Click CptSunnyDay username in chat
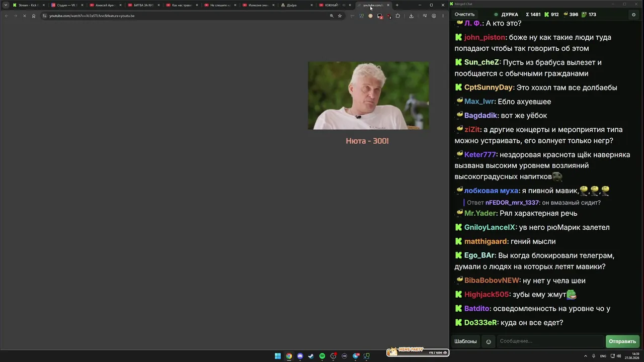This screenshot has height=362, width=644. click(x=488, y=87)
